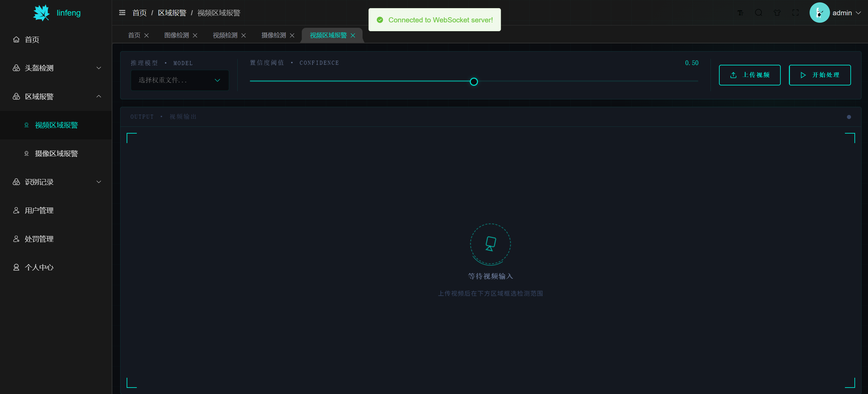Switch to the 视频检测 tab
Image resolution: width=868 pixels, height=394 pixels.
click(225, 35)
